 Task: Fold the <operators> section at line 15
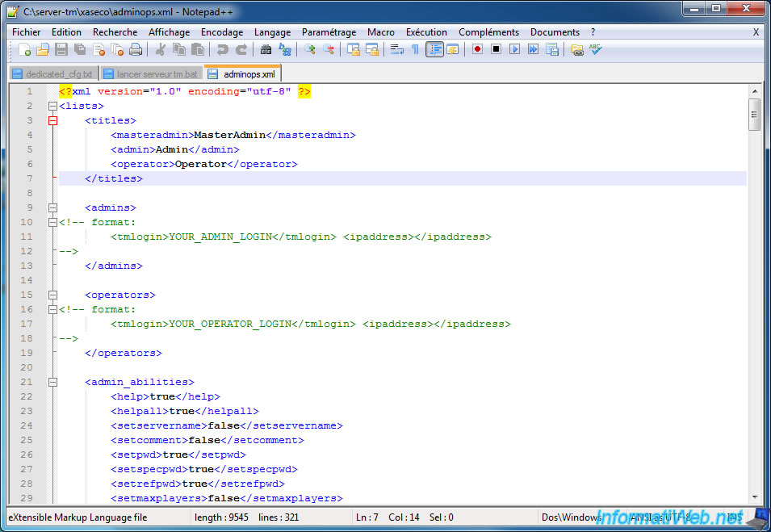pyautogui.click(x=53, y=295)
